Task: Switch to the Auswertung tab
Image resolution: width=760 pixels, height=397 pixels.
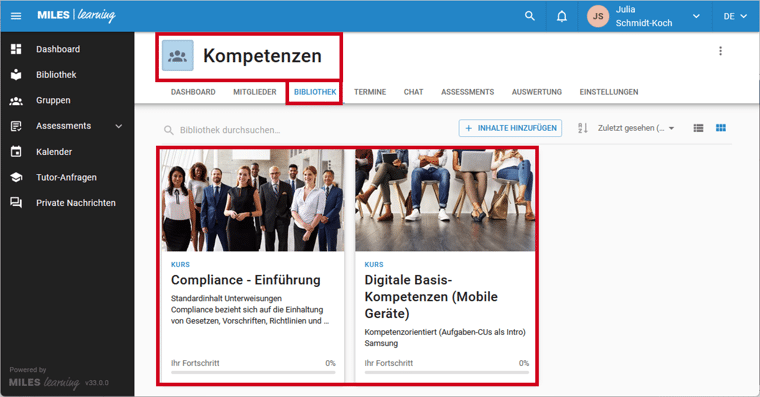Action: pos(537,92)
